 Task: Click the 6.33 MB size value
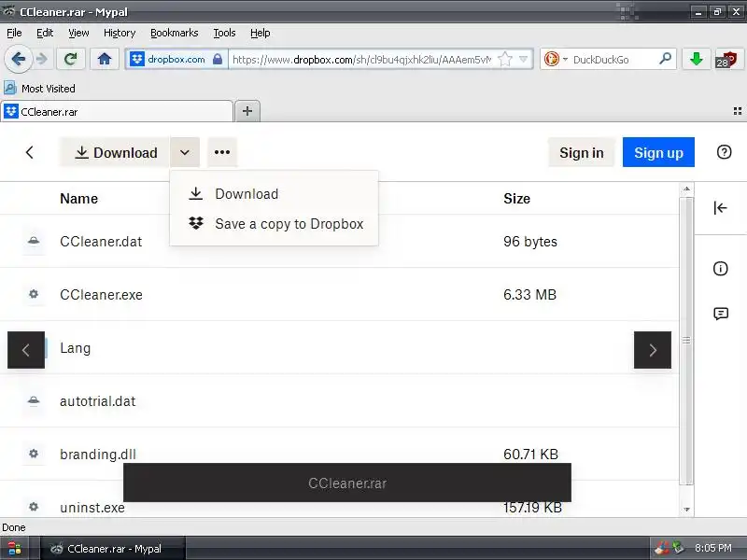click(529, 295)
